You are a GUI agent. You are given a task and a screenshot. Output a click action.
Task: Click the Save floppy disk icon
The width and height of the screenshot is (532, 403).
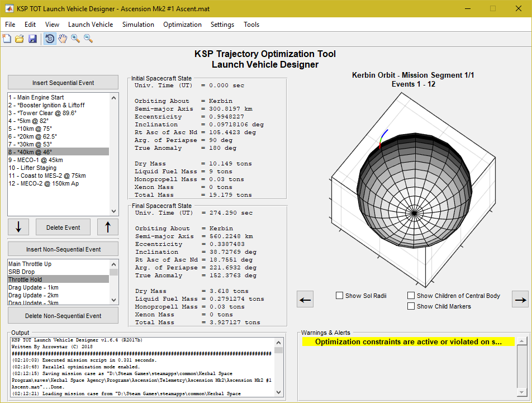[32, 39]
